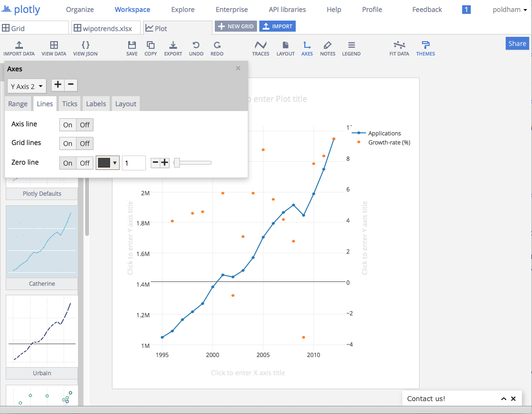532x414 pixels.
Task: Turn Grid lines On
Action: tap(67, 144)
